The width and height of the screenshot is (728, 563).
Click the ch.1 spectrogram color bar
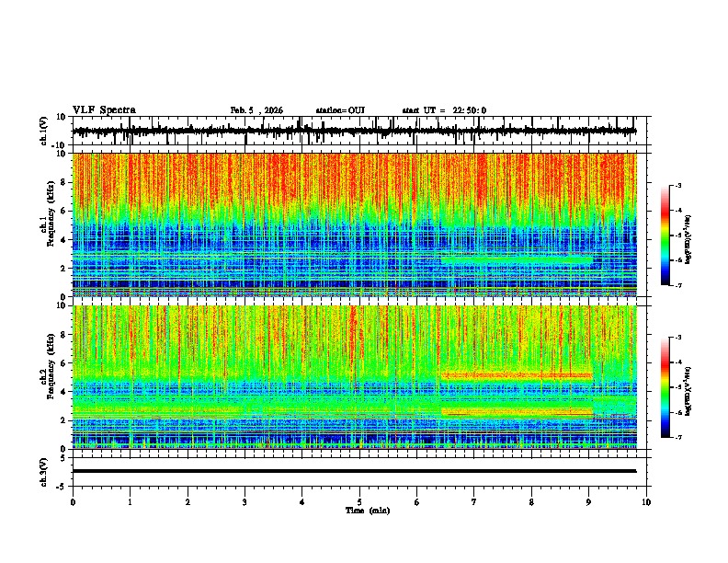coord(665,236)
